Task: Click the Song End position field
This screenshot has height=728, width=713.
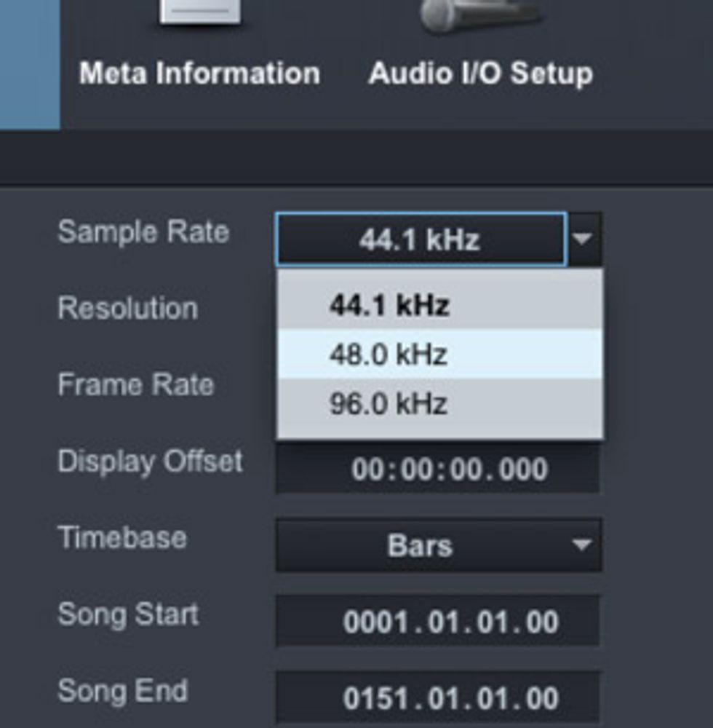Action: pos(437,697)
